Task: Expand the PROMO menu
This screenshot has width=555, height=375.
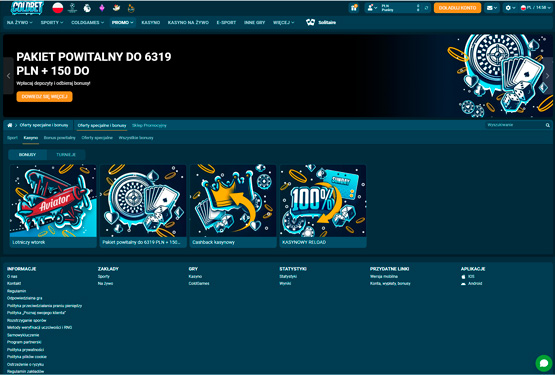Action: [122, 22]
